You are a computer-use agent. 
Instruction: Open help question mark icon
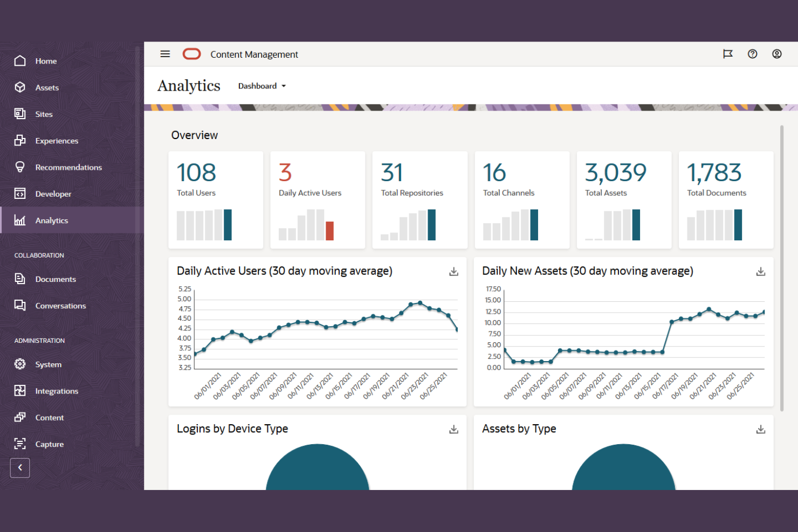click(x=752, y=54)
